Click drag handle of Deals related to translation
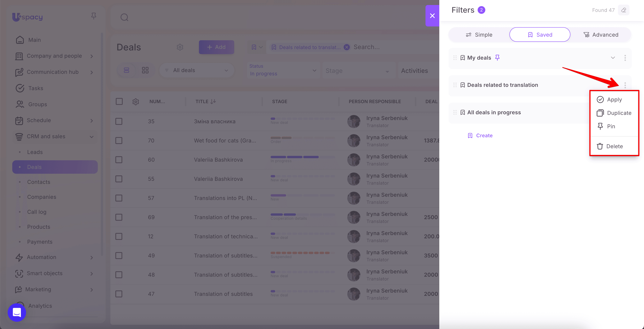This screenshot has height=329, width=644. [x=455, y=85]
